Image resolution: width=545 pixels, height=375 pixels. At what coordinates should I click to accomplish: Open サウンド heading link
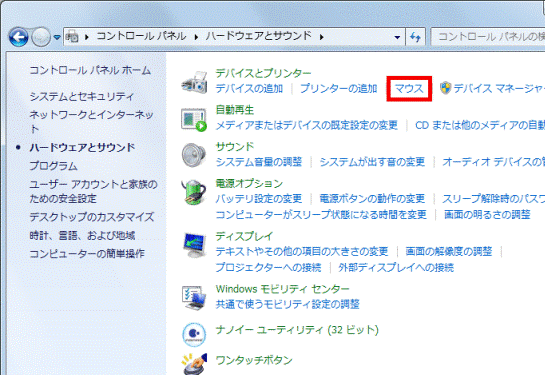pyautogui.click(x=235, y=146)
